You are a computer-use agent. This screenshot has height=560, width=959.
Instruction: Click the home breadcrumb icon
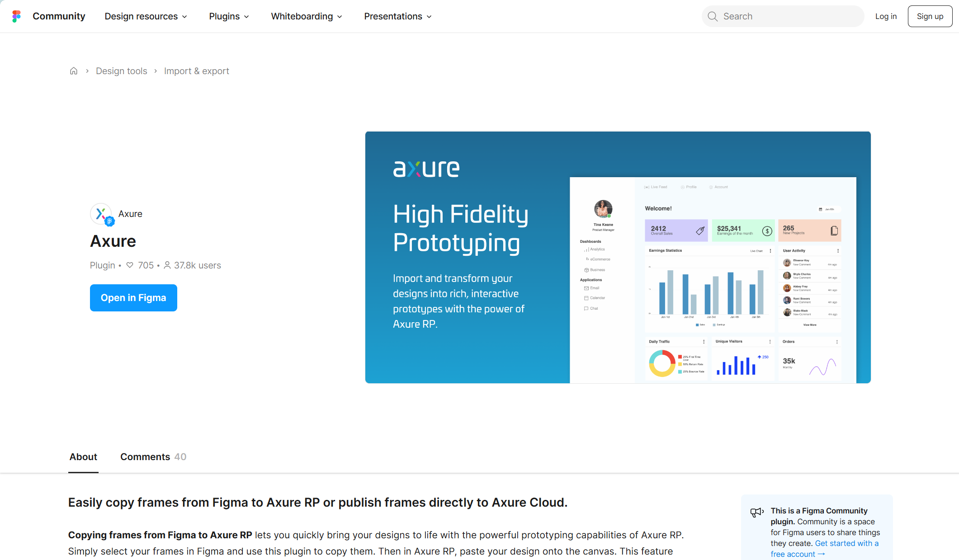pos(74,71)
